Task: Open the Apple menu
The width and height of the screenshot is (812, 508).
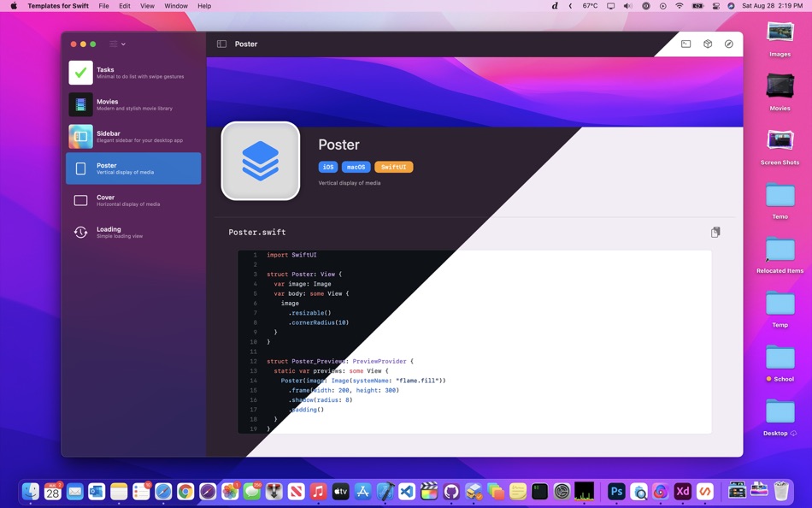Action: pyautogui.click(x=14, y=6)
